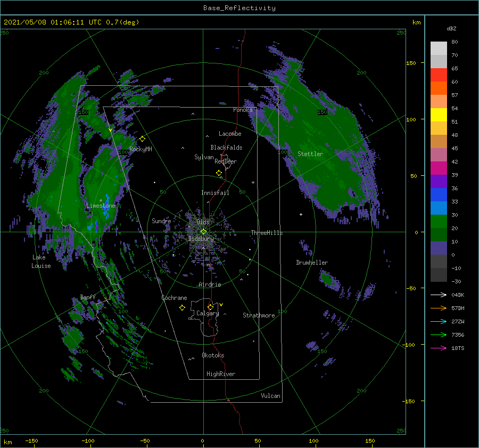Click the Base_Reflectivity title
This screenshot has height=448, width=479.
click(x=240, y=8)
